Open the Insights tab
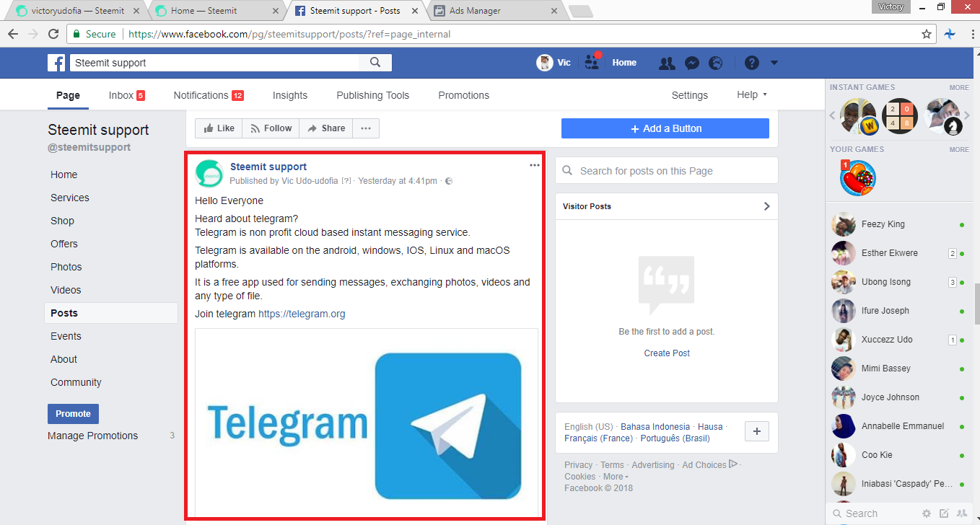 coord(290,95)
